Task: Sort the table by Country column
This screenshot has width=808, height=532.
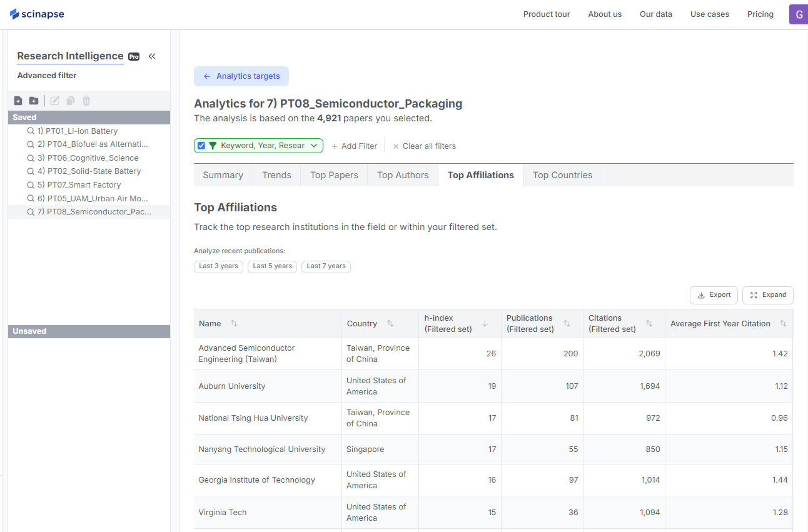Action: 391,323
